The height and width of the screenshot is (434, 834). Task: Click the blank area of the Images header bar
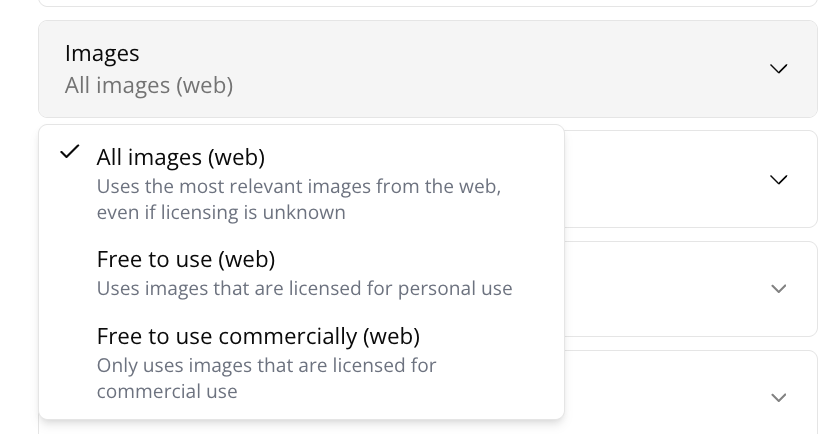(x=500, y=69)
